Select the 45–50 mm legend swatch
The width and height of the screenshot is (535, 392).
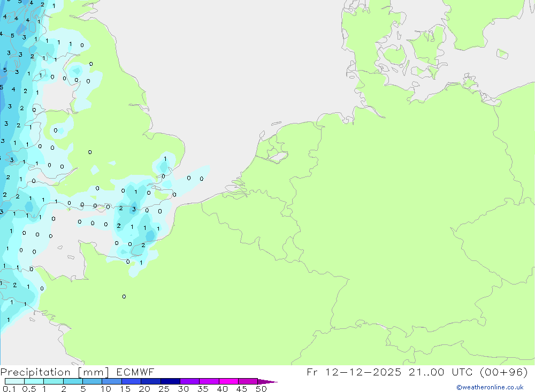(x=248, y=381)
